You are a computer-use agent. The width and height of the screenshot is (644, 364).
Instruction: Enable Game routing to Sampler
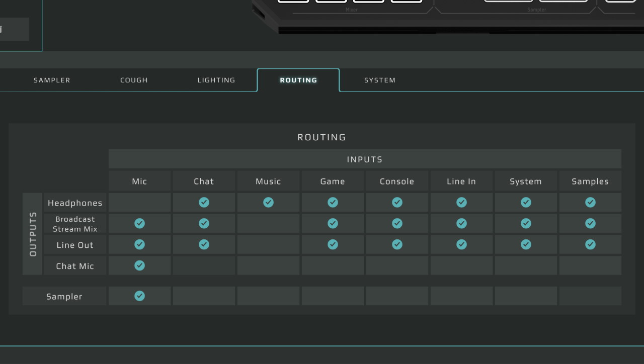point(333,296)
